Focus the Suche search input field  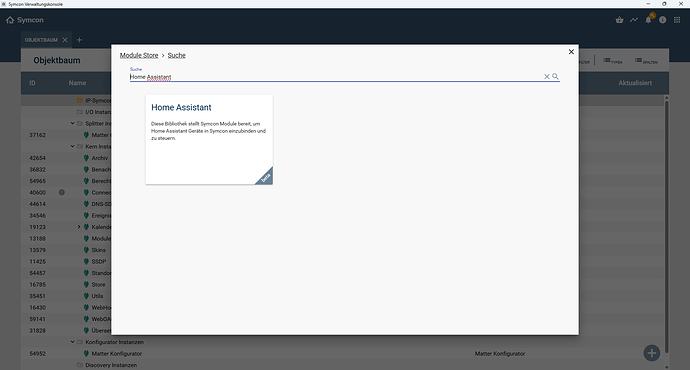[335, 77]
